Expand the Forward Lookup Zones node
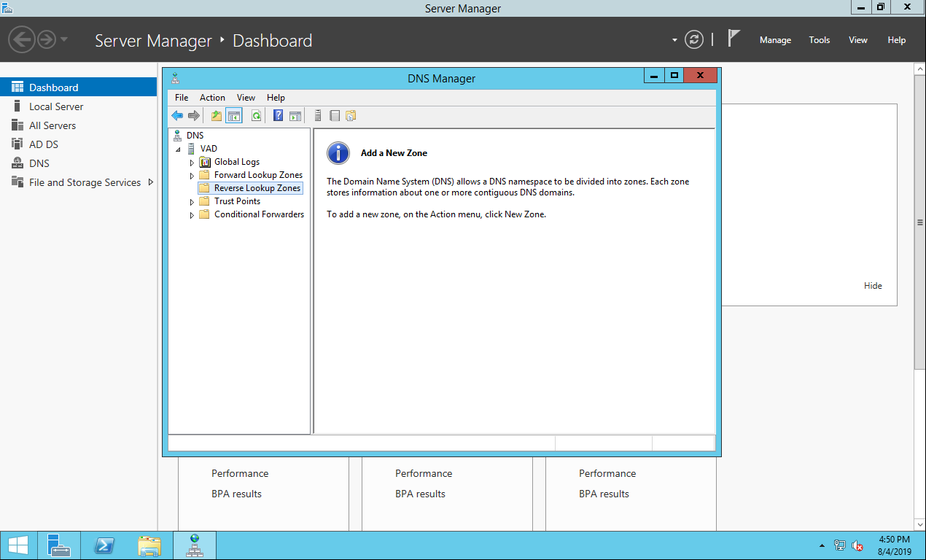This screenshot has width=926, height=560. click(192, 176)
